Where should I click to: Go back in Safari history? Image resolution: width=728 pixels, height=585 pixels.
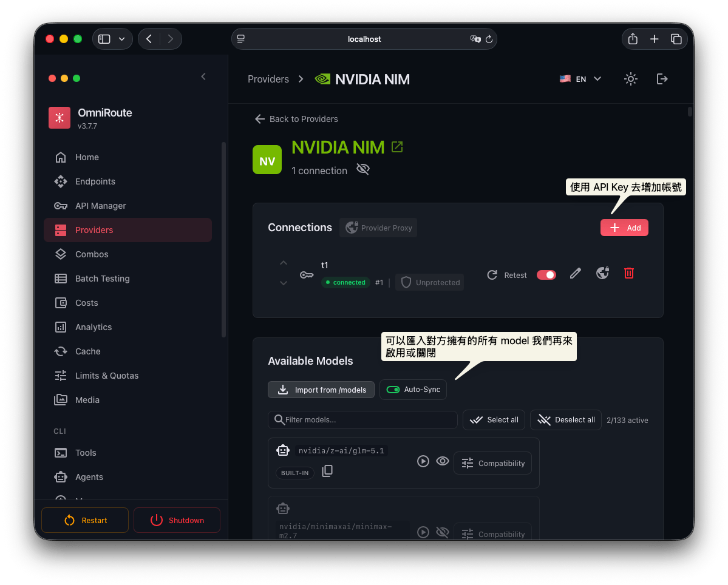click(x=149, y=39)
